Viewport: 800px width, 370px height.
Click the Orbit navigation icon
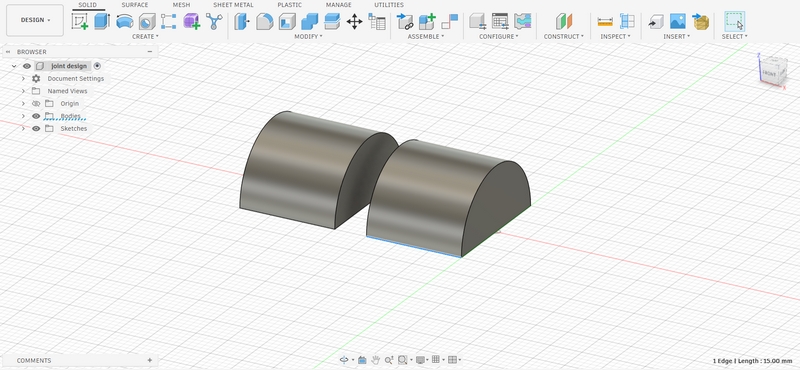(344, 360)
